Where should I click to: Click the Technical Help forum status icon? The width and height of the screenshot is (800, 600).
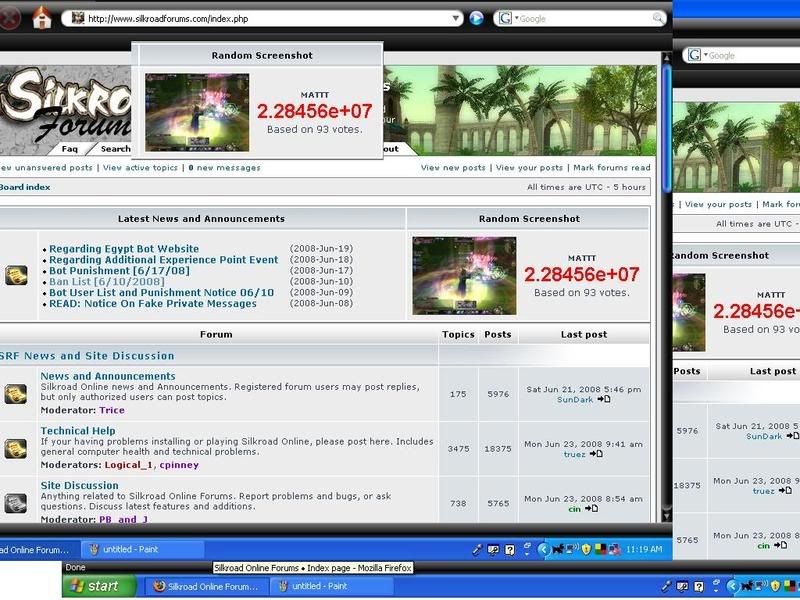[x=16, y=448]
